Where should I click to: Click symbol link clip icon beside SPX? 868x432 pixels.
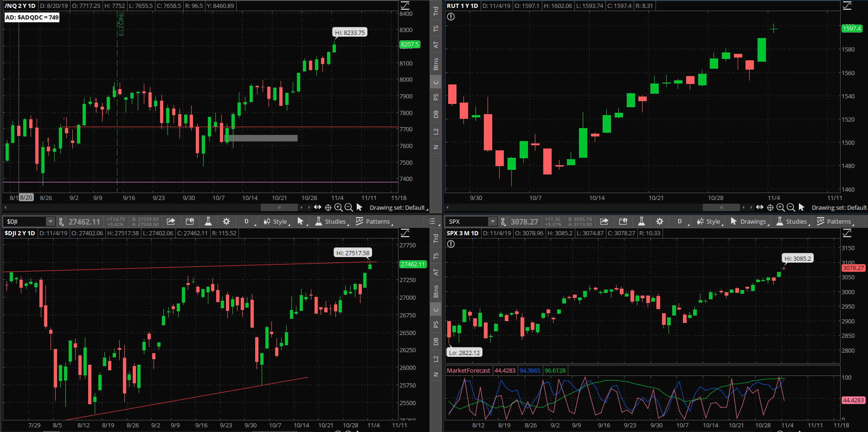(503, 221)
